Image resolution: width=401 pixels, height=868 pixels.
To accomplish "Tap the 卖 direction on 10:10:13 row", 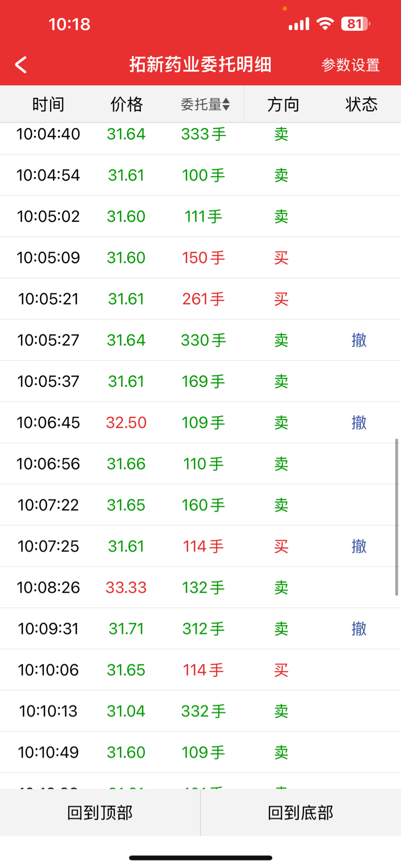I will coord(281,711).
